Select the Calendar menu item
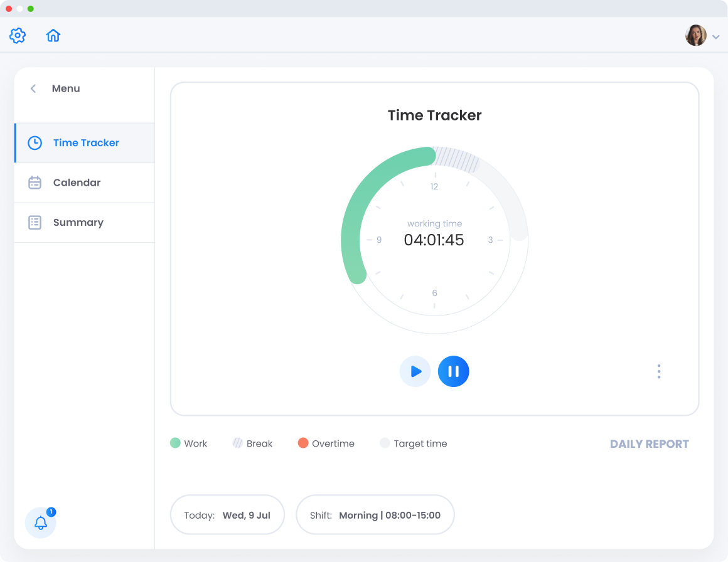This screenshot has width=728, height=562. [x=77, y=183]
